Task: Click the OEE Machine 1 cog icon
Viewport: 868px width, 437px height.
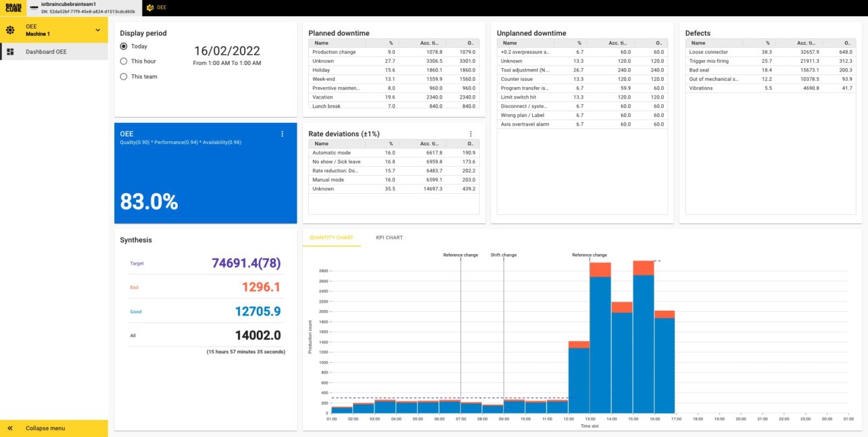Action: (11, 30)
